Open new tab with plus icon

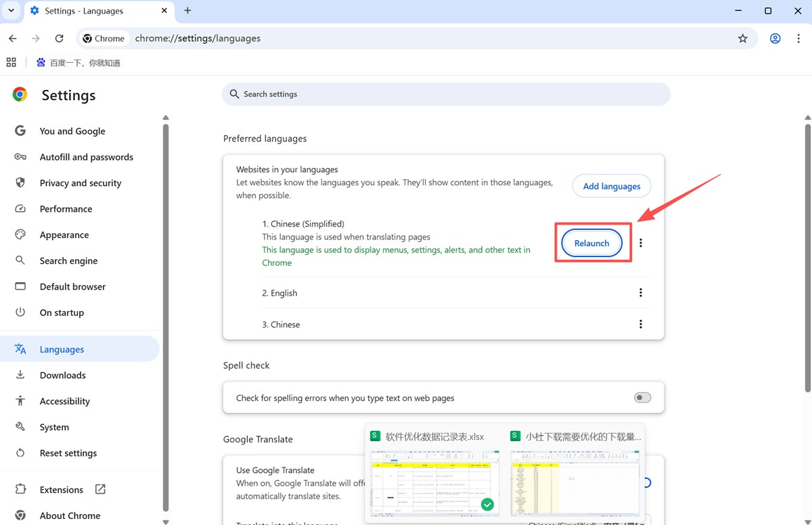(x=187, y=11)
